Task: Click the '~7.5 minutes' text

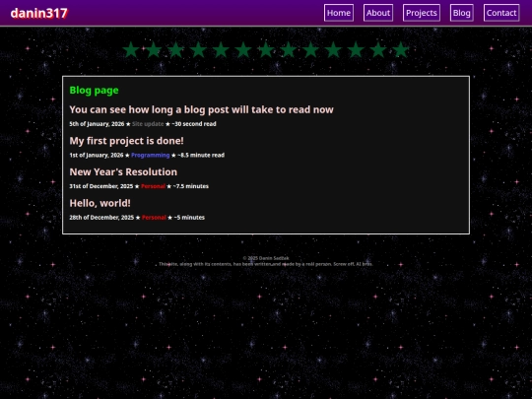Action: (x=191, y=186)
